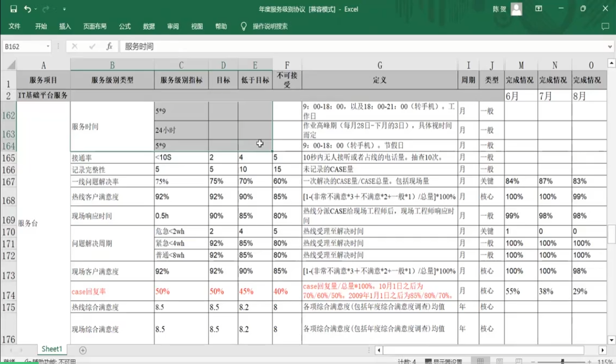Viewport: 616px width, 364px height.
Task: Click the lightbulb Tell Me icon
Action: tap(244, 26)
